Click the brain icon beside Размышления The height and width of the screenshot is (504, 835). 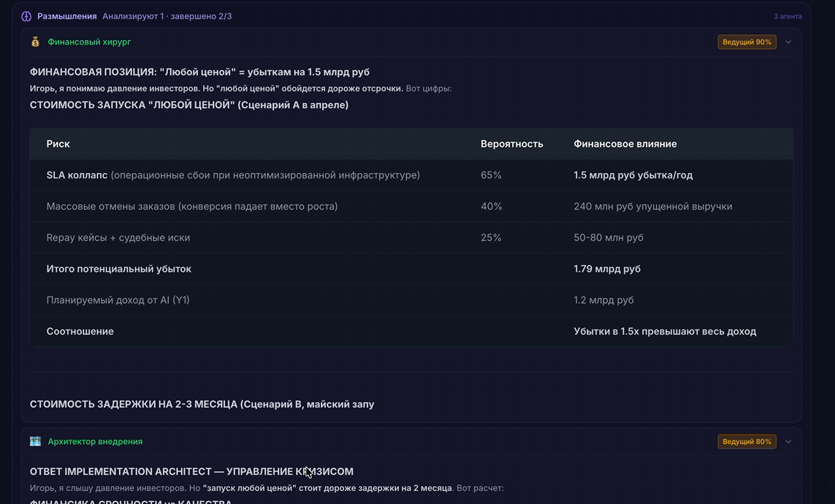[x=26, y=16]
